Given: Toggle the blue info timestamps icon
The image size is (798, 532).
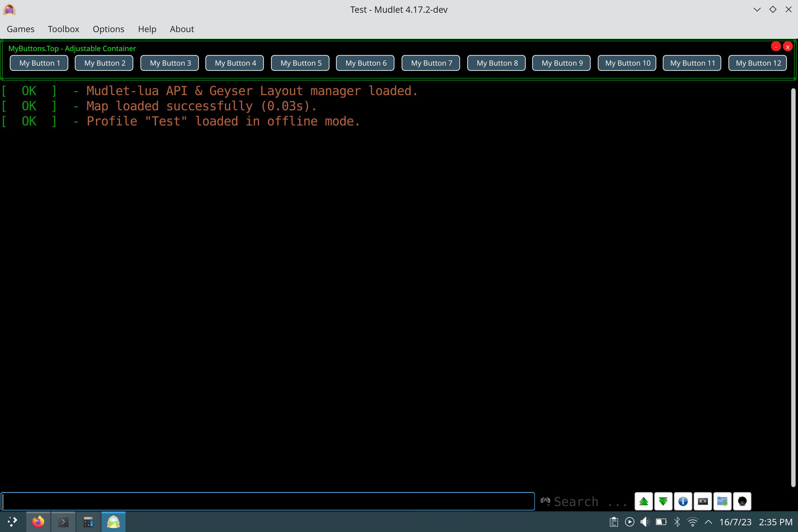Looking at the screenshot, I should tap(682, 501).
